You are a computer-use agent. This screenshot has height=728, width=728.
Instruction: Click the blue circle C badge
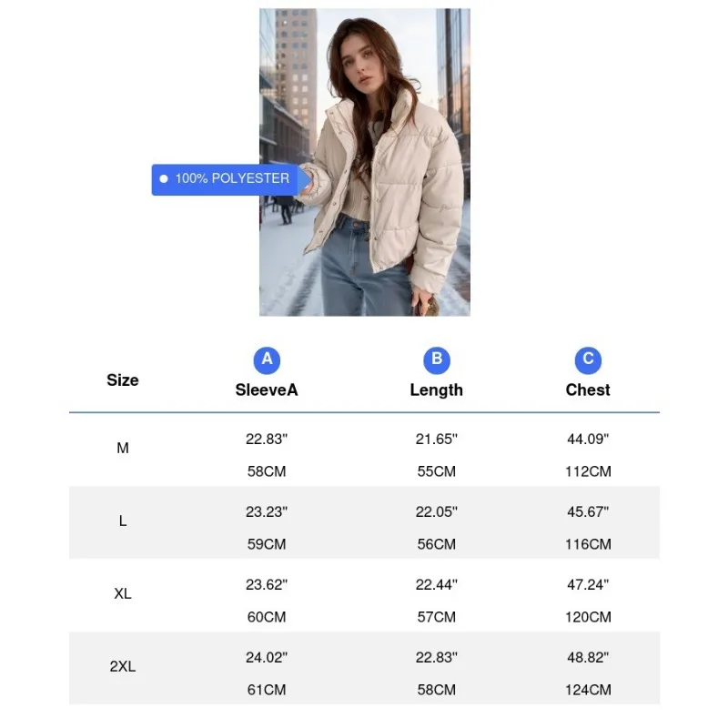(588, 359)
